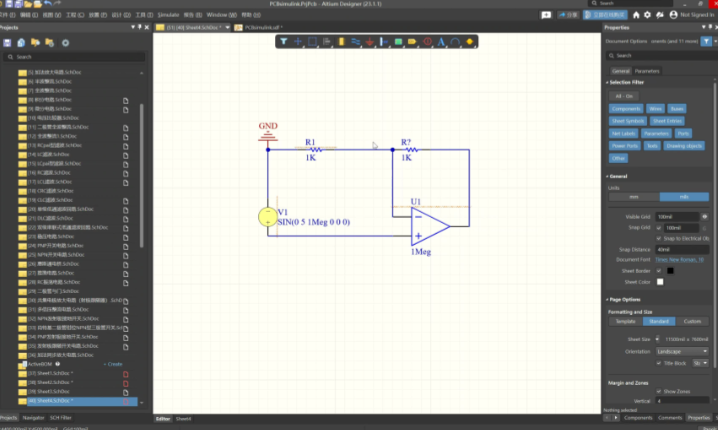The image size is (718, 430).
Task: Open the Simulate menu
Action: (169, 16)
